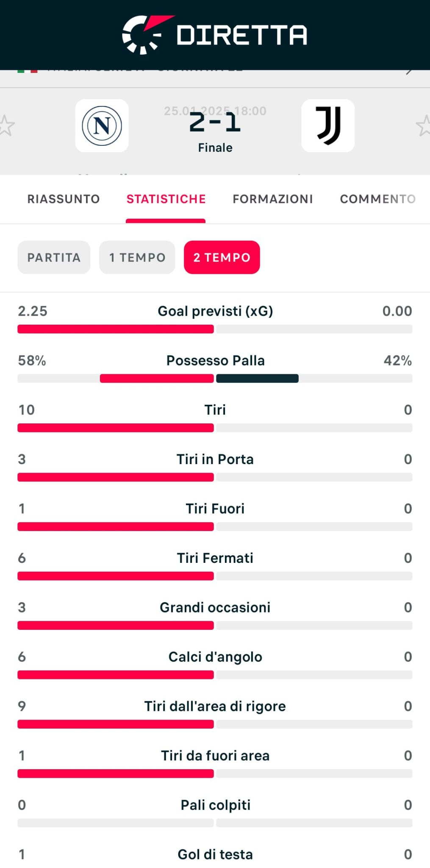Switch to the FORMAZIONI tab
Screen dimensions: 430x868
tap(273, 199)
